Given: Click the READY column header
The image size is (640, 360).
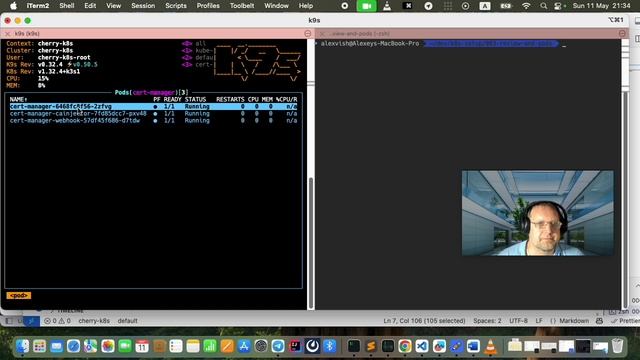Looking at the screenshot, I should pos(172,99).
